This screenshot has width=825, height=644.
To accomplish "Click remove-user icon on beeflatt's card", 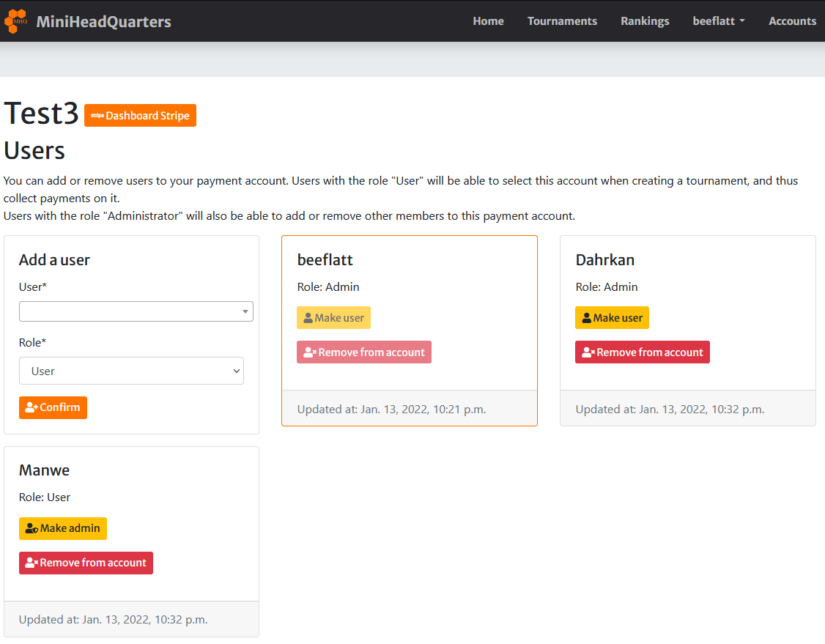I will click(x=309, y=352).
